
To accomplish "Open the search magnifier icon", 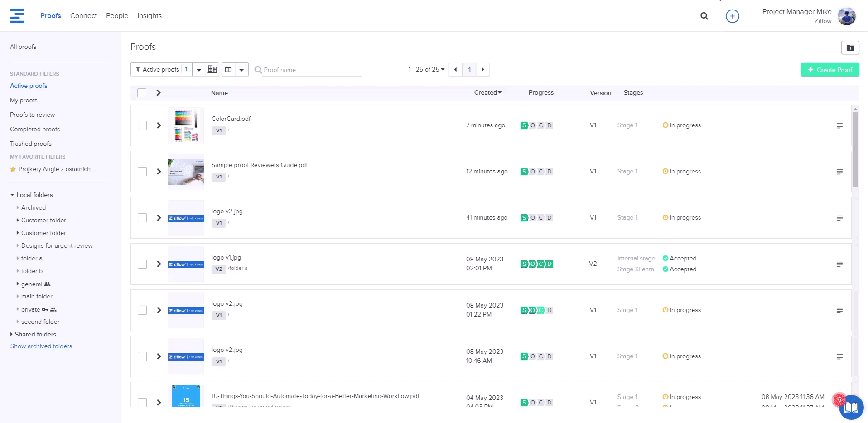I will [704, 16].
